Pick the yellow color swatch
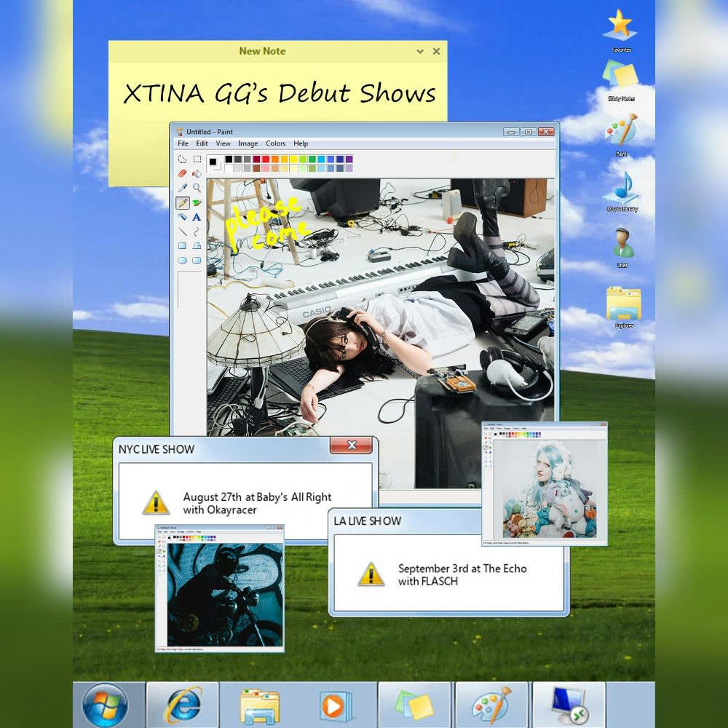Viewport: 728px width, 728px height. coord(293,159)
